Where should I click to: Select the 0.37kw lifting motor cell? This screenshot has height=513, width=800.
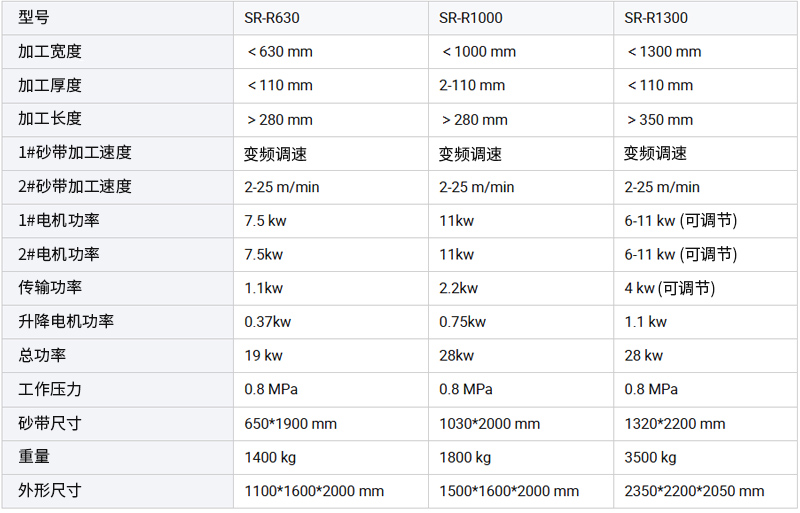[x=331, y=322]
